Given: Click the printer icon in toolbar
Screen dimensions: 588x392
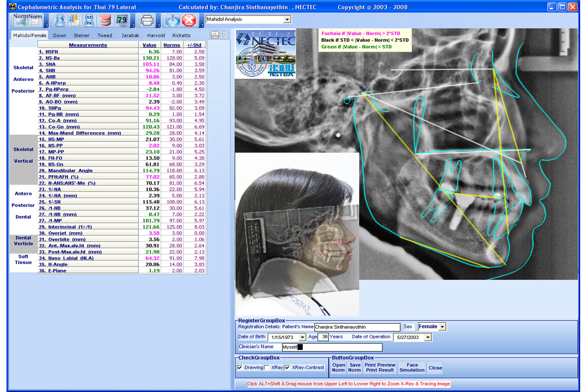Looking at the screenshot, I should (147, 21).
